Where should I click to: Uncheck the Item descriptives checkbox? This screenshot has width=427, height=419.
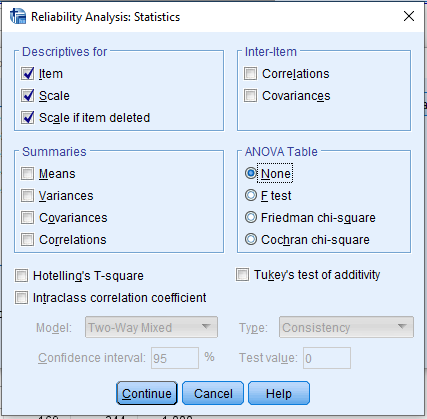tap(27, 74)
